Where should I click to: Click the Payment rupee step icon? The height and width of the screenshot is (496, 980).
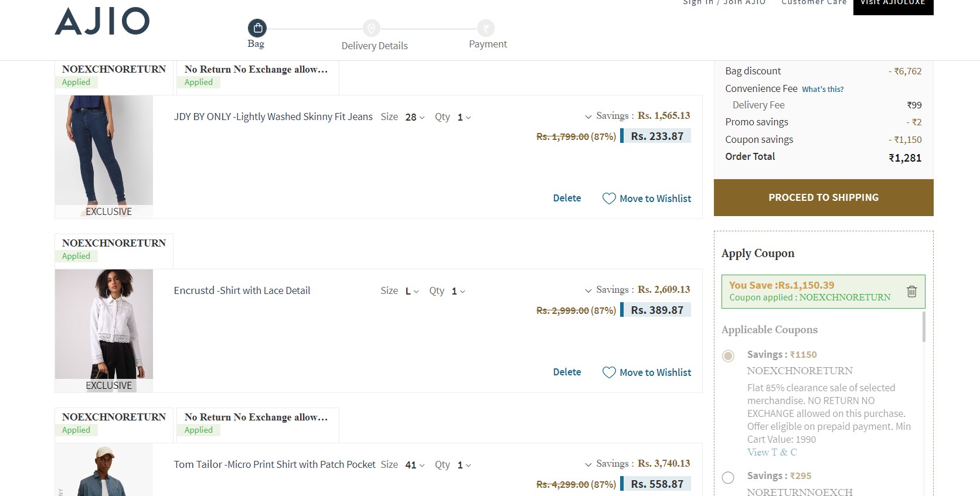pyautogui.click(x=485, y=28)
